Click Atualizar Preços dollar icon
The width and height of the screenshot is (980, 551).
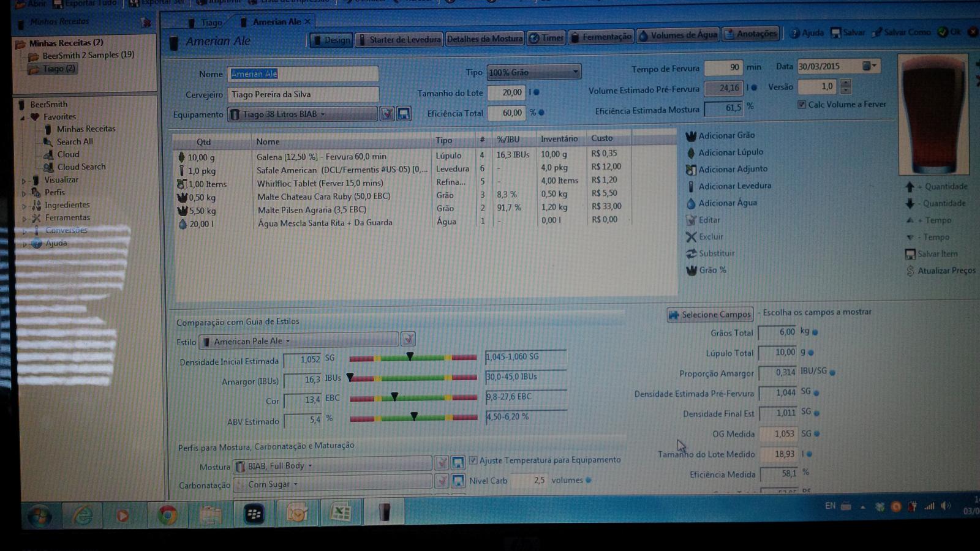[910, 271]
